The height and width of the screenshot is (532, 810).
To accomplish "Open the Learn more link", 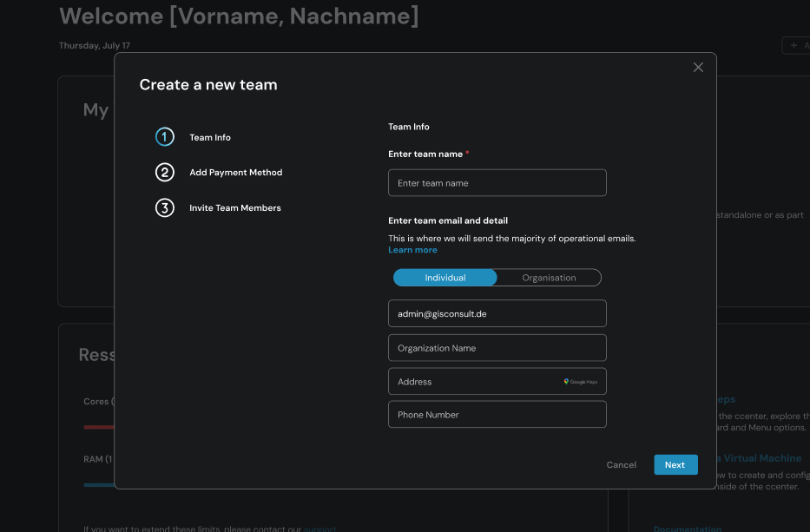I will [412, 250].
